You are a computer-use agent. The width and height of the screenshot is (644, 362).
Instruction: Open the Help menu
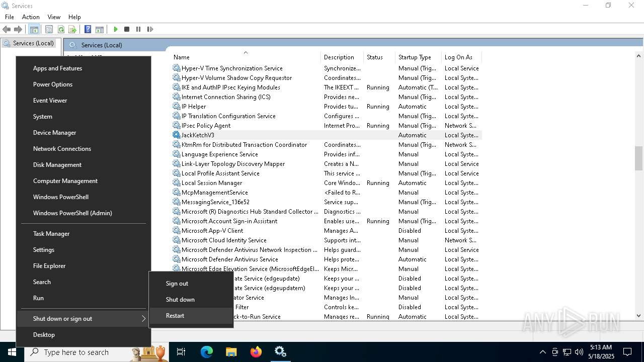click(74, 17)
